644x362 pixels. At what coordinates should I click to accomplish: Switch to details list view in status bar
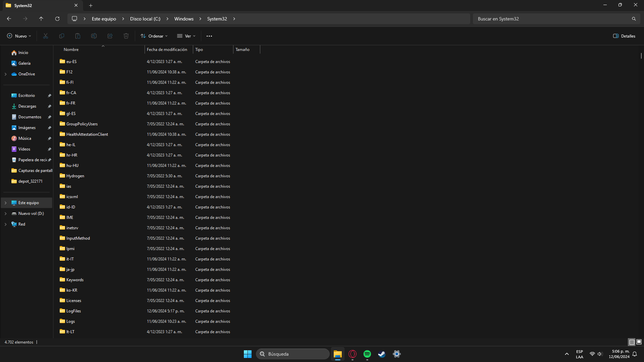pyautogui.click(x=632, y=342)
